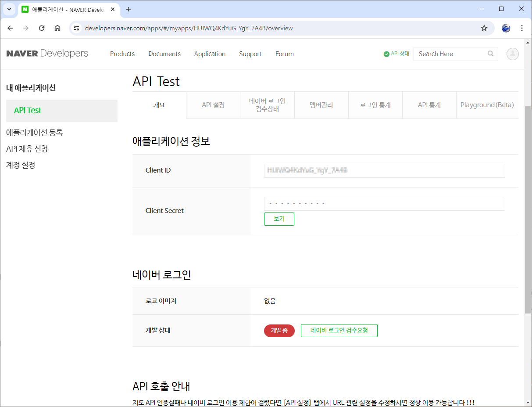The height and width of the screenshot is (407, 532).
Task: Click the address bar URL
Action: 189,28
